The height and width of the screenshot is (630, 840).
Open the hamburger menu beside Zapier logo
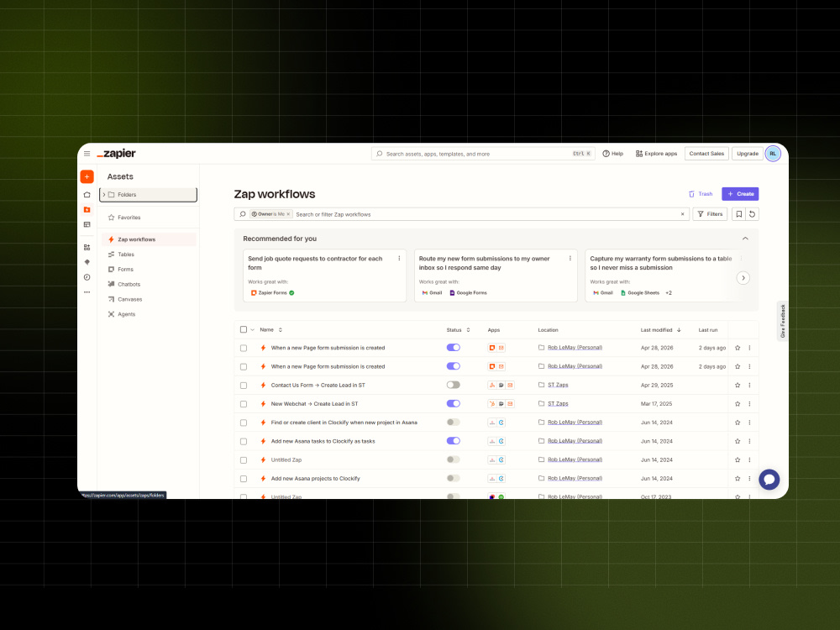[x=87, y=154]
